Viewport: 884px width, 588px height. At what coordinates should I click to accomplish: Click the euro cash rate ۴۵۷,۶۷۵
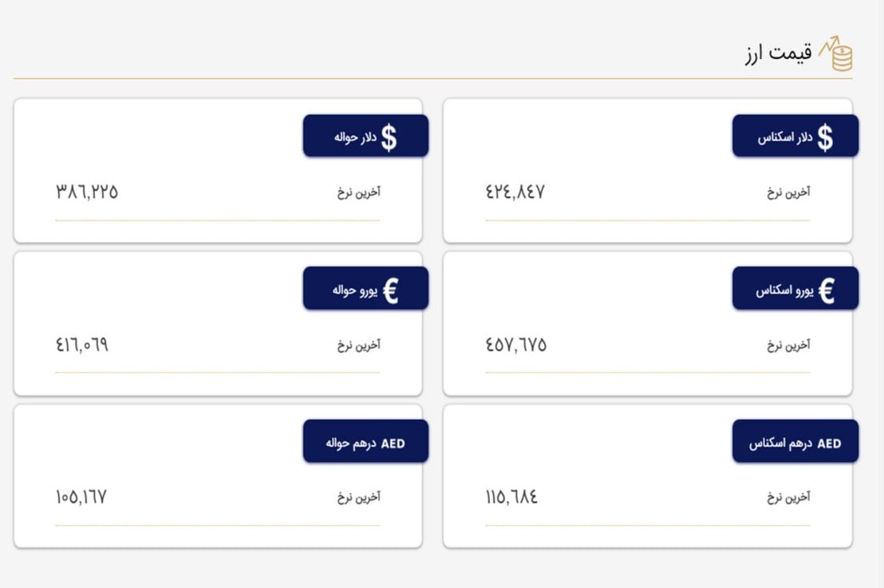point(516,345)
